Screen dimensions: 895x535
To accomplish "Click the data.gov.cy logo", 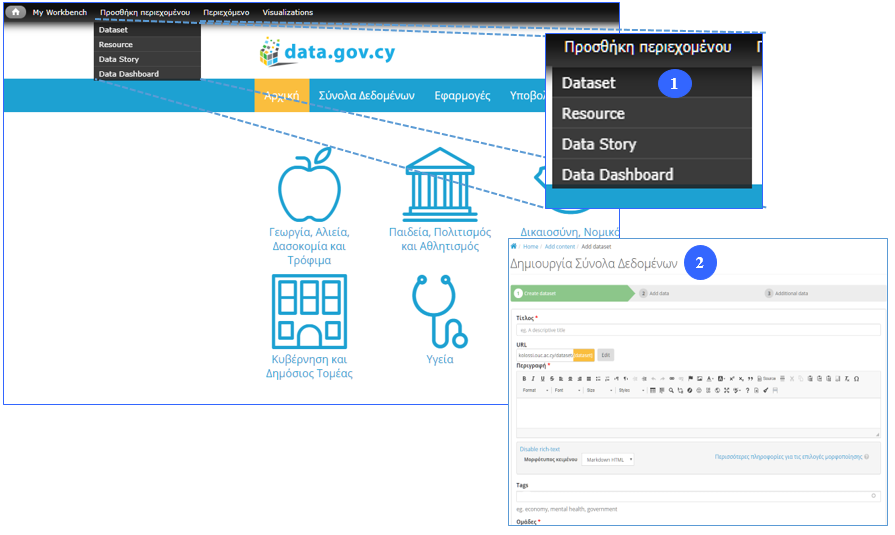I will (x=311, y=51).
